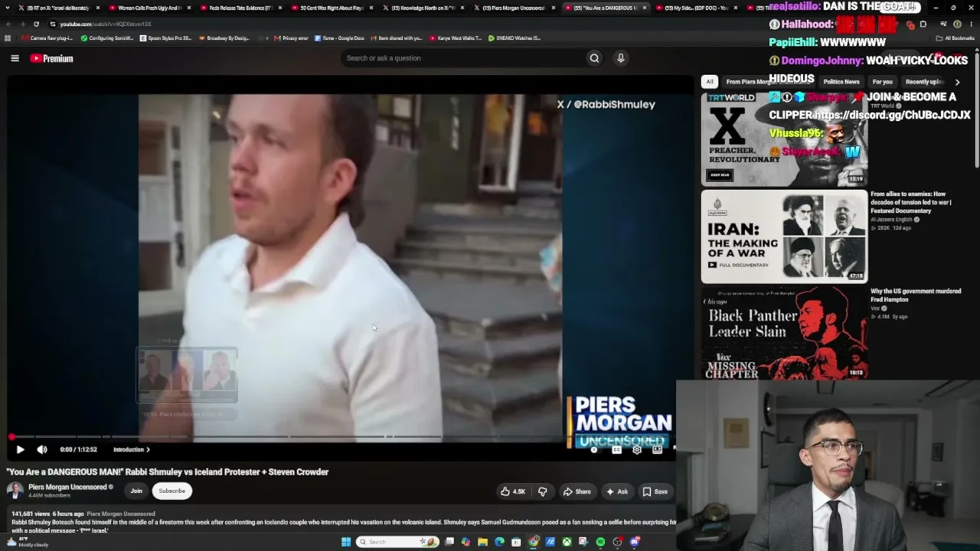
Task: Open the Windows Start menu
Action: [346, 542]
